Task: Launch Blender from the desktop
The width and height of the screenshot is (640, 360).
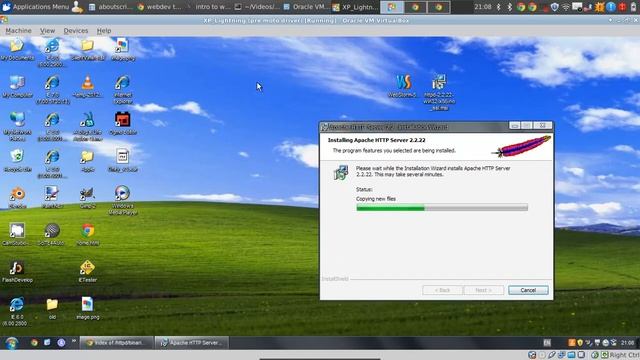Action: tap(17, 197)
